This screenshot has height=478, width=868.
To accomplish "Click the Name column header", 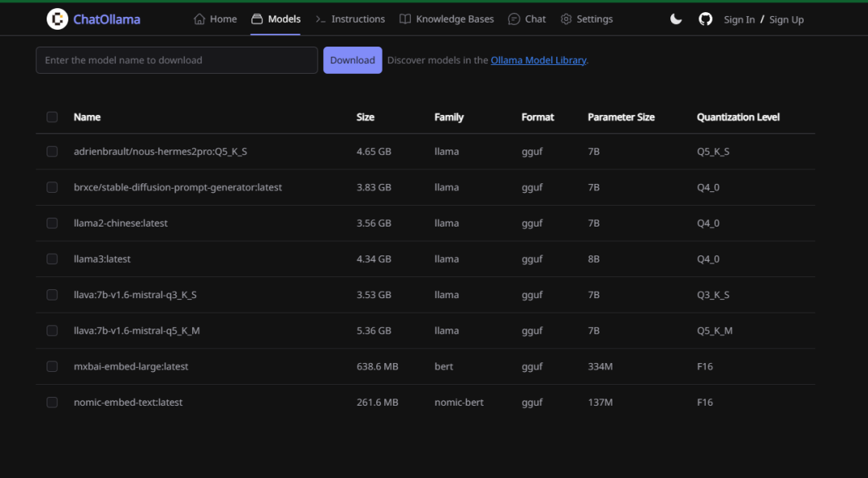I will (x=87, y=117).
